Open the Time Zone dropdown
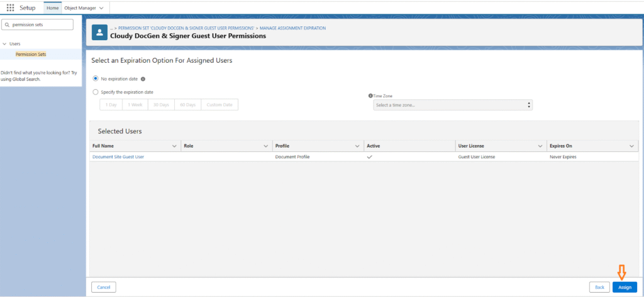Screen dimensions: 644x297 (x=452, y=105)
